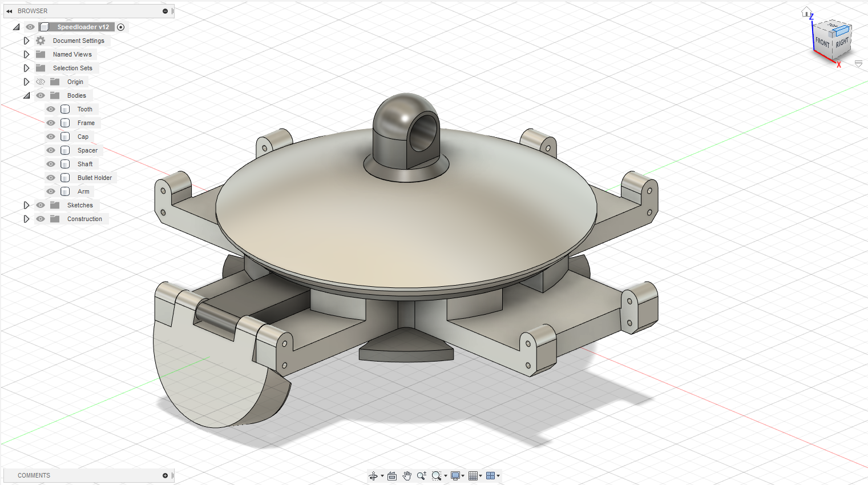
Task: Open the Display Settings dropdown arrow
Action: [x=463, y=476]
